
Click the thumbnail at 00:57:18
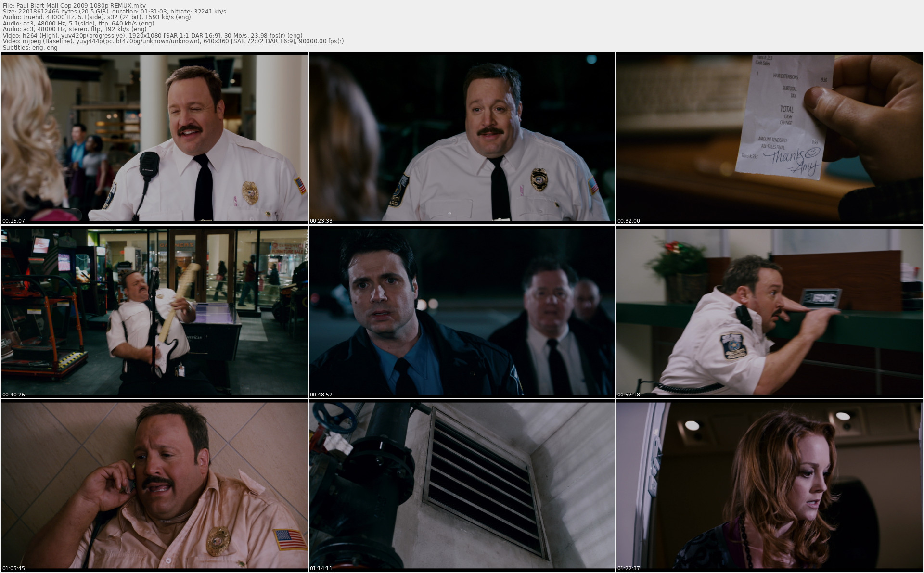coord(769,311)
